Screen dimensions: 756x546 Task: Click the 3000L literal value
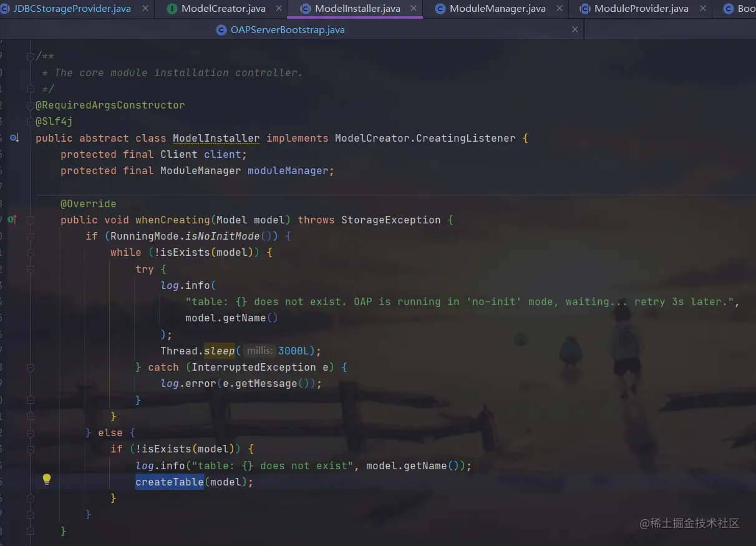(x=294, y=351)
